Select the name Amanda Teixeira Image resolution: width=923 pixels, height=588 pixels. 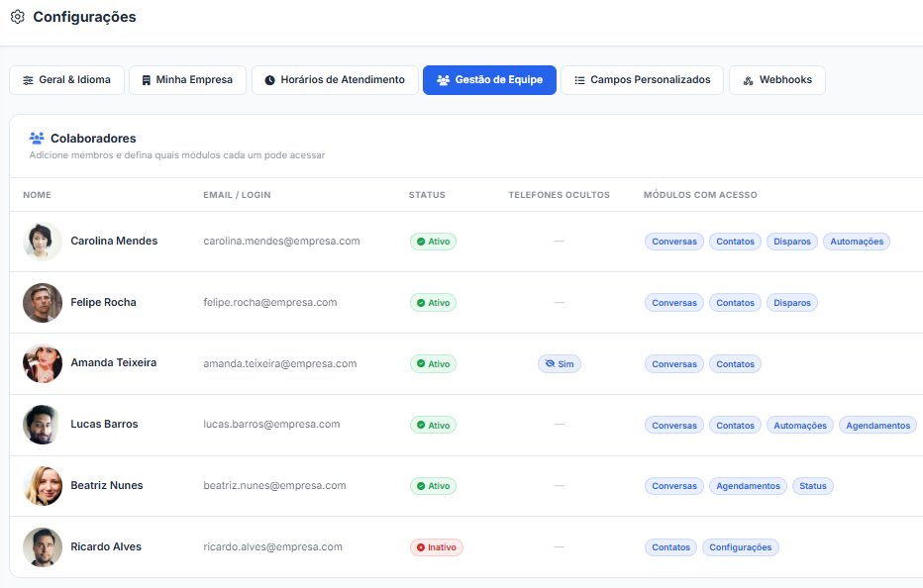(x=114, y=362)
